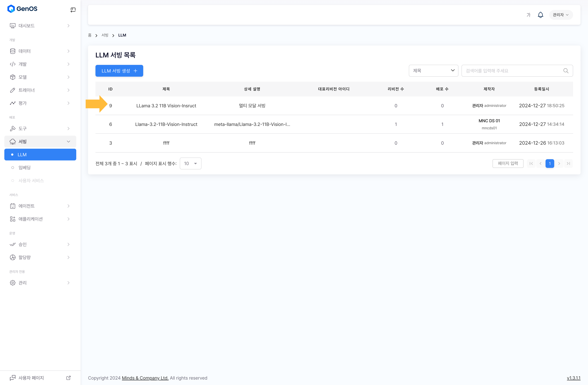This screenshot has width=588, height=385.
Task: Open Minds & Company Ltd. link
Action: tap(145, 378)
